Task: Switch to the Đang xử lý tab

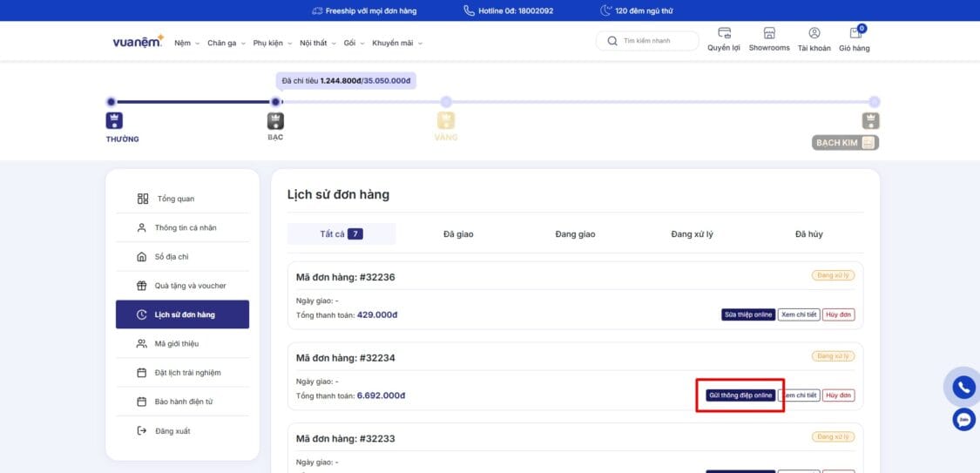Action: [692, 234]
